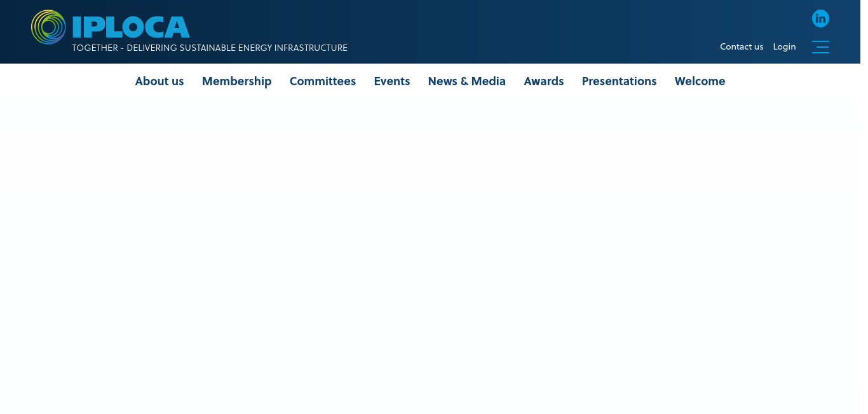This screenshot has height=414, width=868.
Task: Go to the Presentations section
Action: [619, 81]
